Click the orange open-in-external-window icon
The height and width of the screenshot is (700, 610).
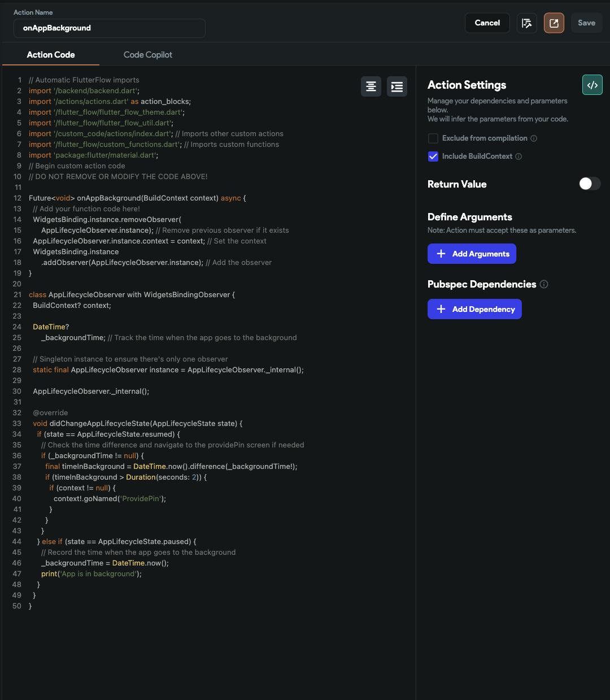pyautogui.click(x=554, y=23)
